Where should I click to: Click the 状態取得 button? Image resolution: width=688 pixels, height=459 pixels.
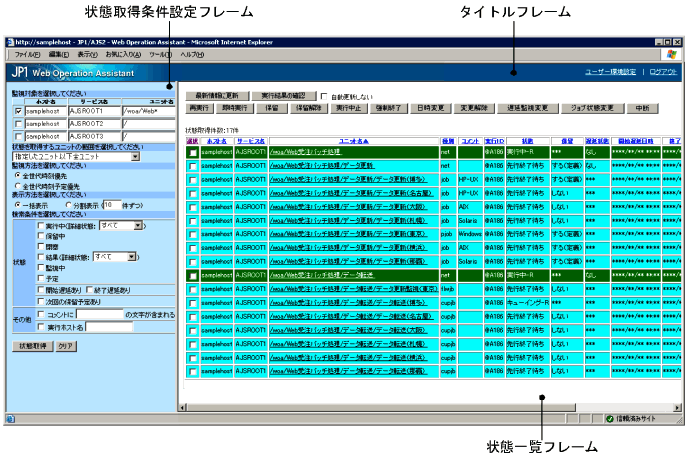pyautogui.click(x=33, y=346)
